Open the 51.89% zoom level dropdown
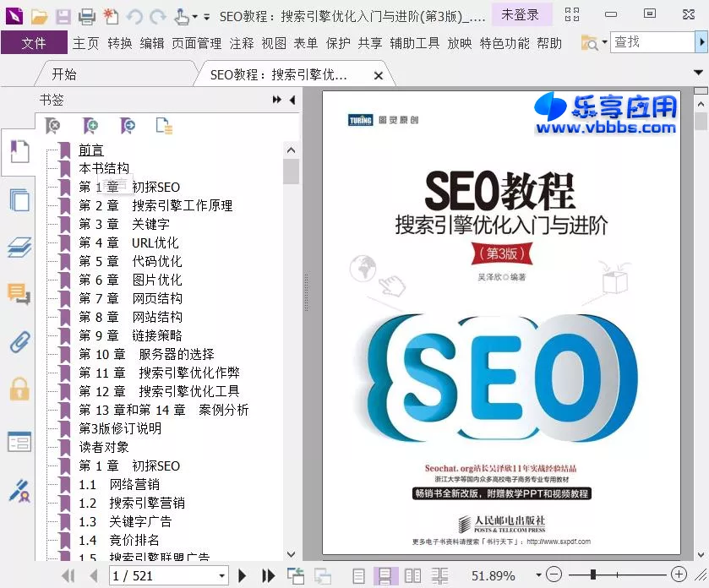The width and height of the screenshot is (709, 588). [538, 574]
